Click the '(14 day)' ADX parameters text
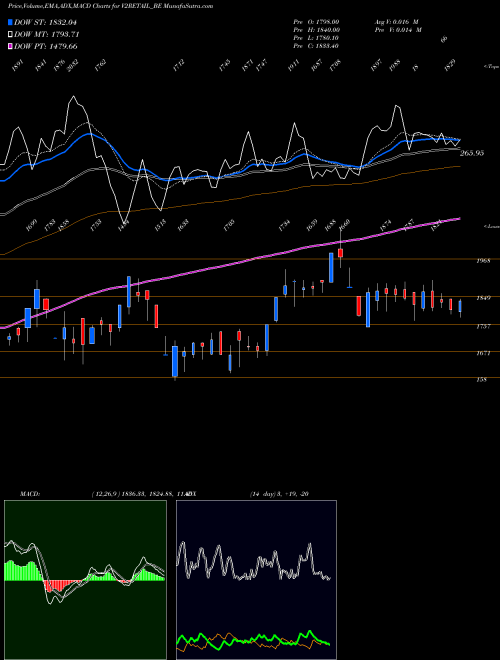Image resolution: width=500 pixels, height=660 pixels. (x=263, y=494)
